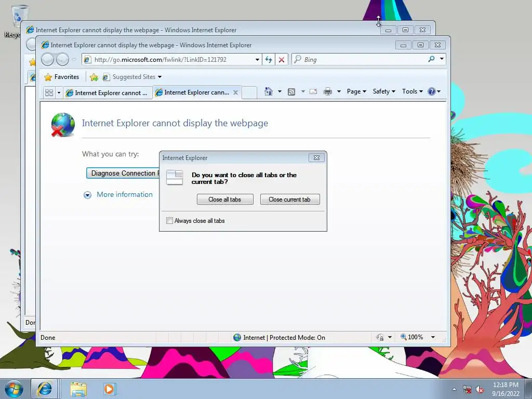Expand More information arrow icon

tap(87, 195)
